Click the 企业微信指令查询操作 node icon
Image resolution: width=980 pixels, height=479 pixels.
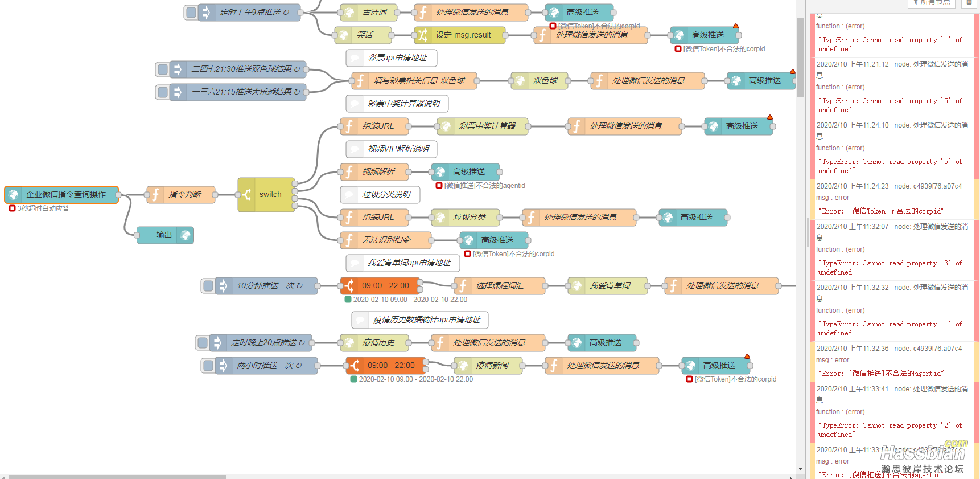click(x=14, y=194)
